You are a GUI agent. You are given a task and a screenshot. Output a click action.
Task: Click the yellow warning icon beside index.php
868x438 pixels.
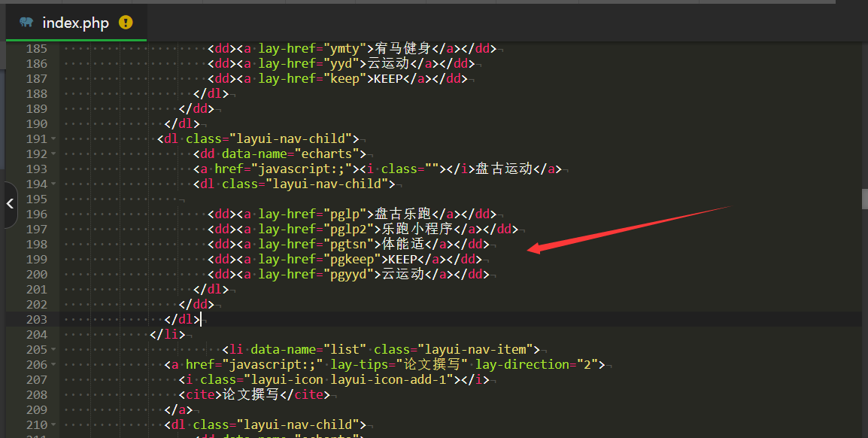pyautogui.click(x=126, y=23)
